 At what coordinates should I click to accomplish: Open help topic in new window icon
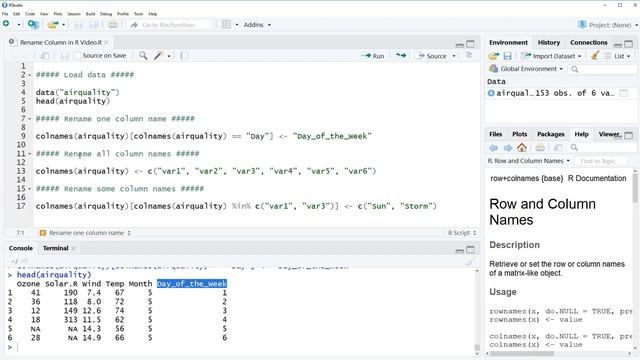[x=558, y=148]
